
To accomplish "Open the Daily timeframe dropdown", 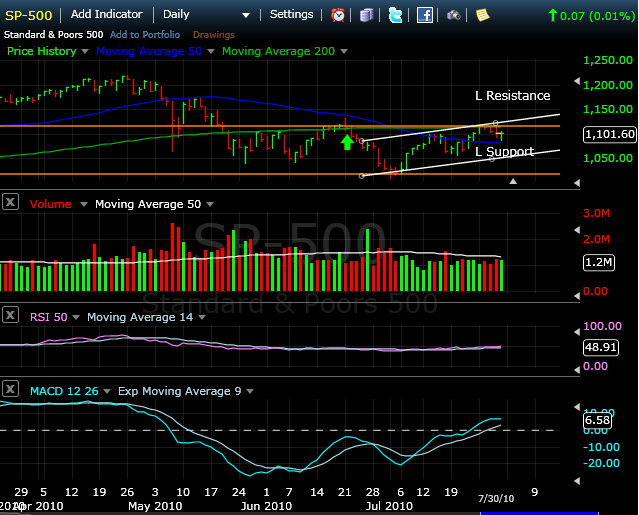I will click(x=207, y=15).
